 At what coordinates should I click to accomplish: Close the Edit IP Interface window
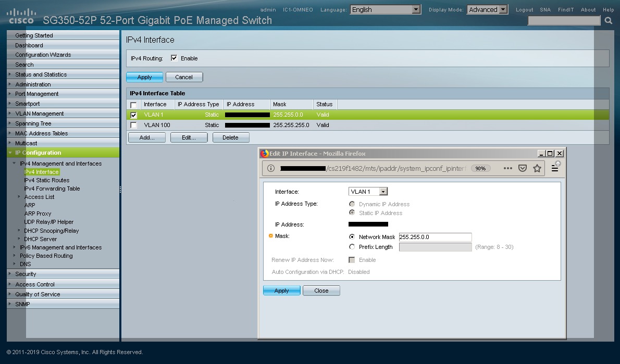560,153
